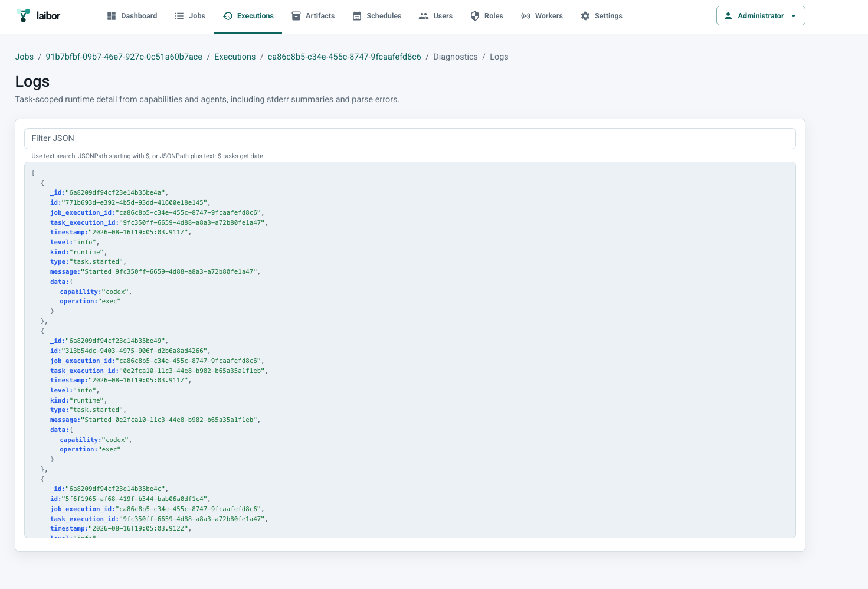Click the laibor logo icon

23,16
